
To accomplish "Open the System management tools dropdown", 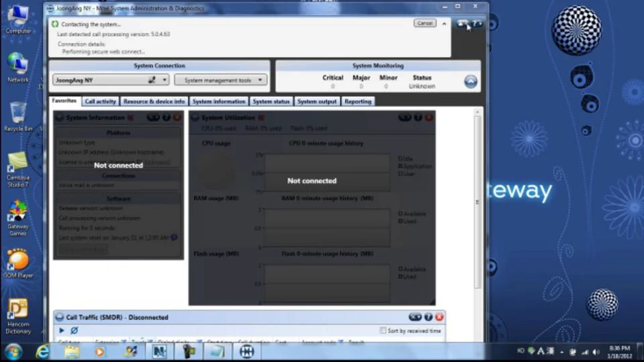I will point(221,80).
